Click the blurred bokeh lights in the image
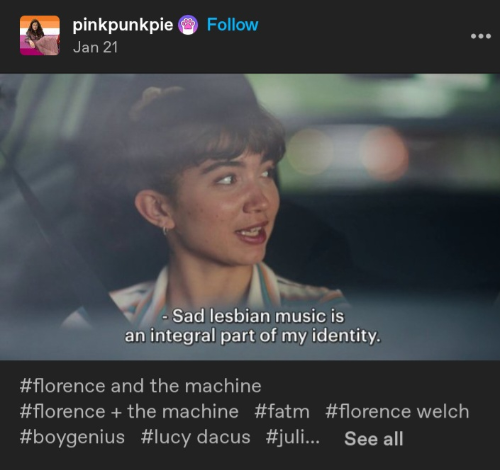The image size is (500, 470). click(x=347, y=153)
